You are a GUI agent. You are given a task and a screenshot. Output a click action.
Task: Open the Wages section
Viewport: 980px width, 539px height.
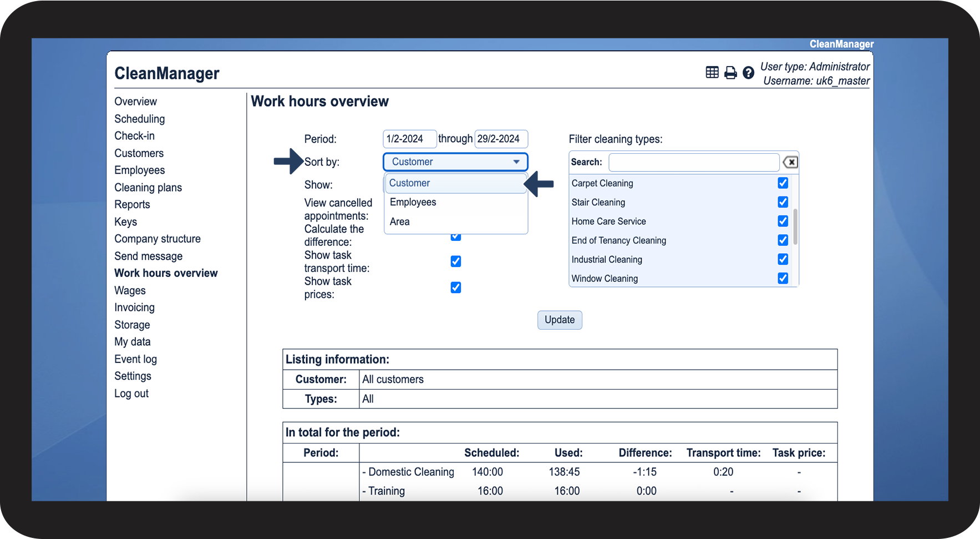[x=130, y=290]
